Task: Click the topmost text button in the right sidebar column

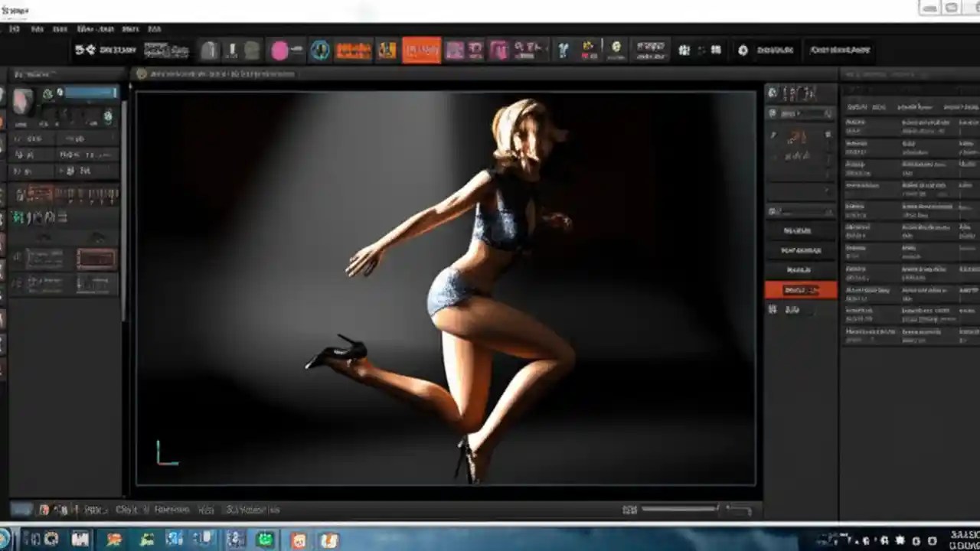Action: pyautogui.click(x=801, y=230)
